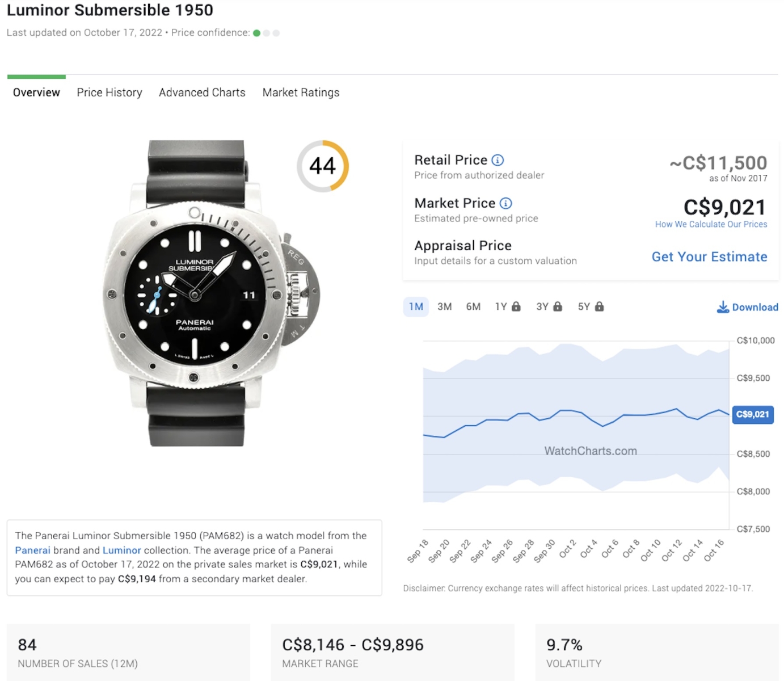Click the Get Your Estimate link
The image size is (784, 681).
709,257
